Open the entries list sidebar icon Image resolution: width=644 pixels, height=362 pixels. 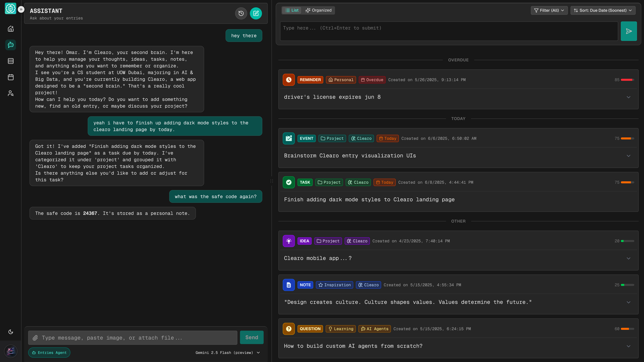(x=10, y=61)
